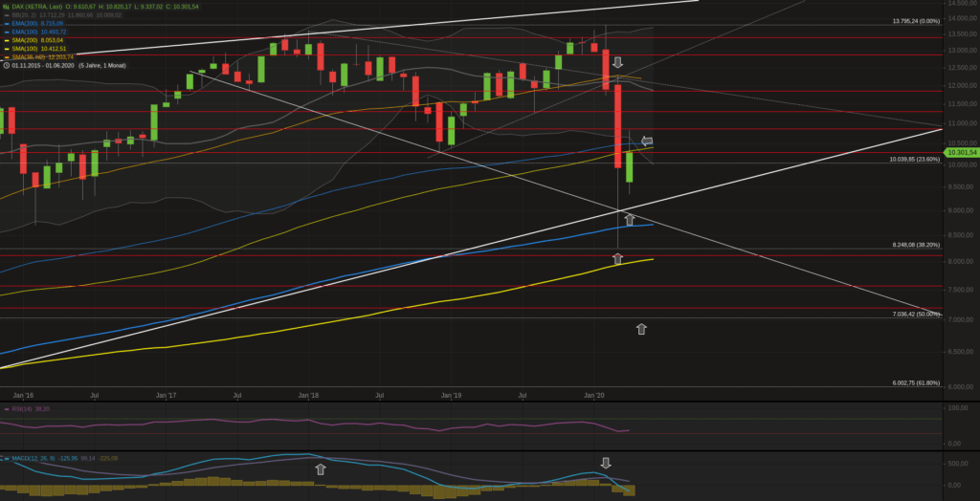This screenshot has width=980, height=501.
Task: Click the up arrow at the 38.20% Fibonacci level
Action: click(x=617, y=258)
